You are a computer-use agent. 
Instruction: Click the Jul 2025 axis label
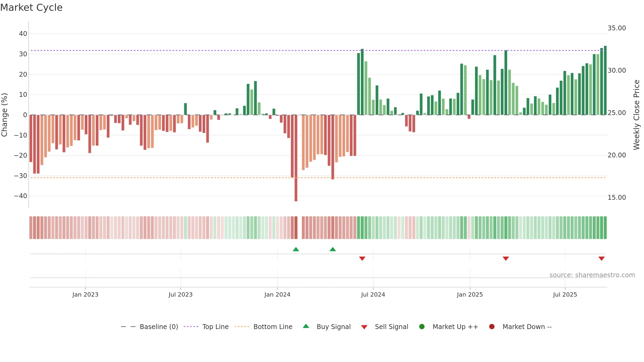click(x=565, y=295)
